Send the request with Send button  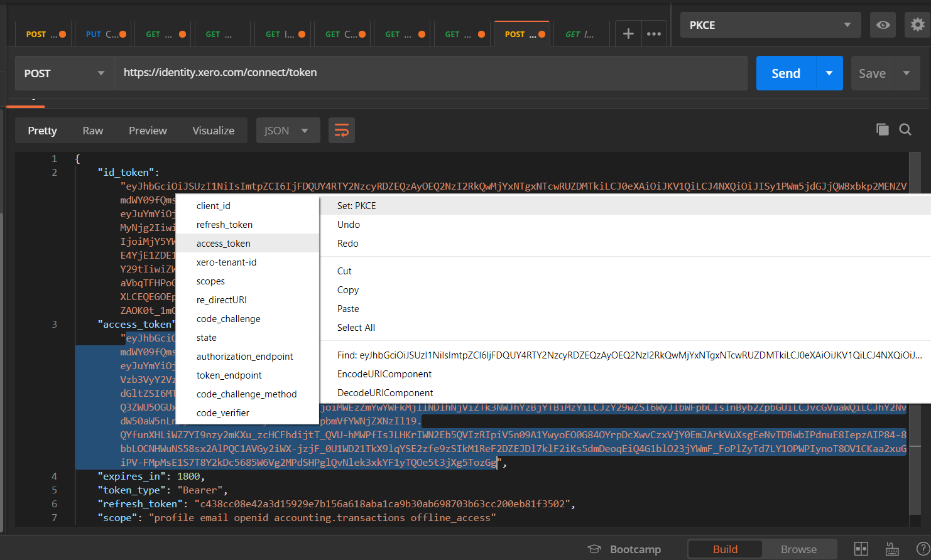click(786, 73)
